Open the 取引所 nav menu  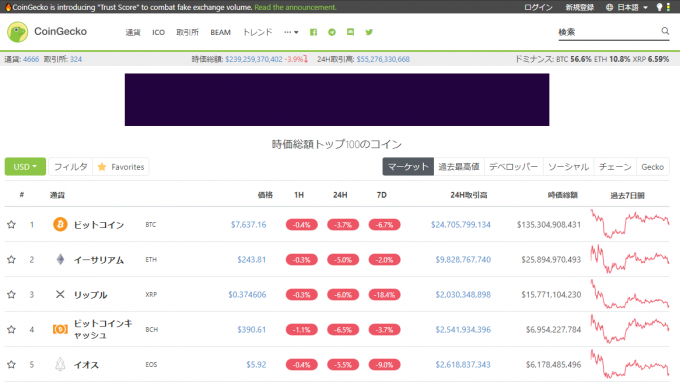coord(187,32)
